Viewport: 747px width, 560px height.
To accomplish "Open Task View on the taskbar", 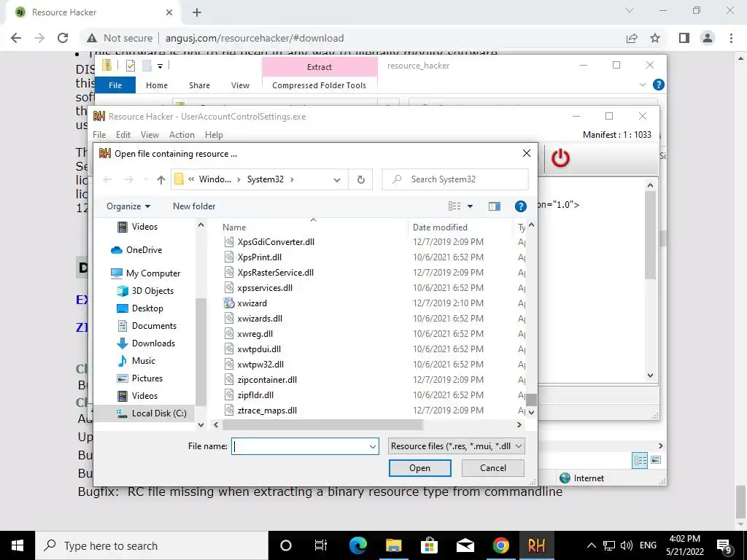I will click(x=321, y=545).
